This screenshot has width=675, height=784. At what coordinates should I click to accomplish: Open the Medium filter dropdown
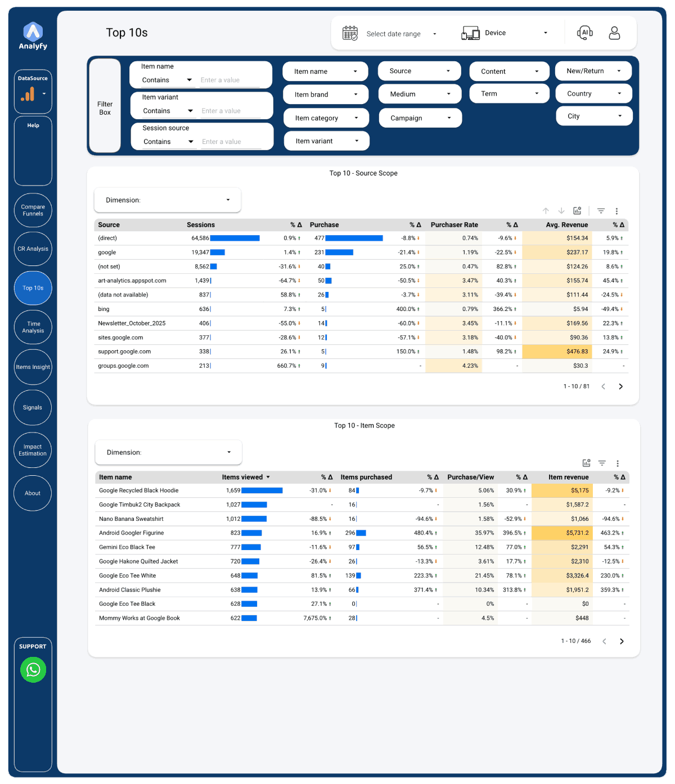point(420,94)
